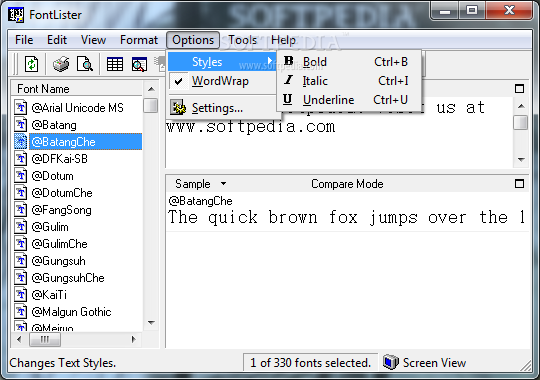Maximize the Sample compare pane
Screen dimensions: 540x380
coord(519,183)
